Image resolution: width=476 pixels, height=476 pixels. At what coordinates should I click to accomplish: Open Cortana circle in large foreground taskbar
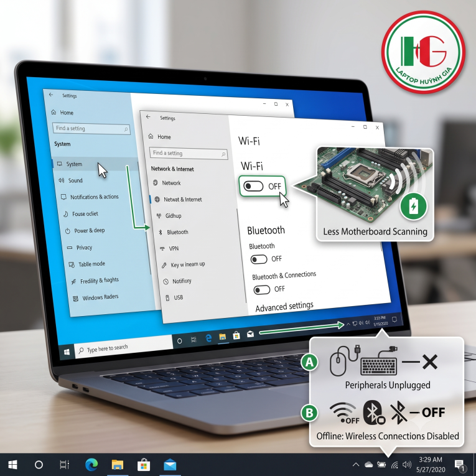(x=39, y=464)
